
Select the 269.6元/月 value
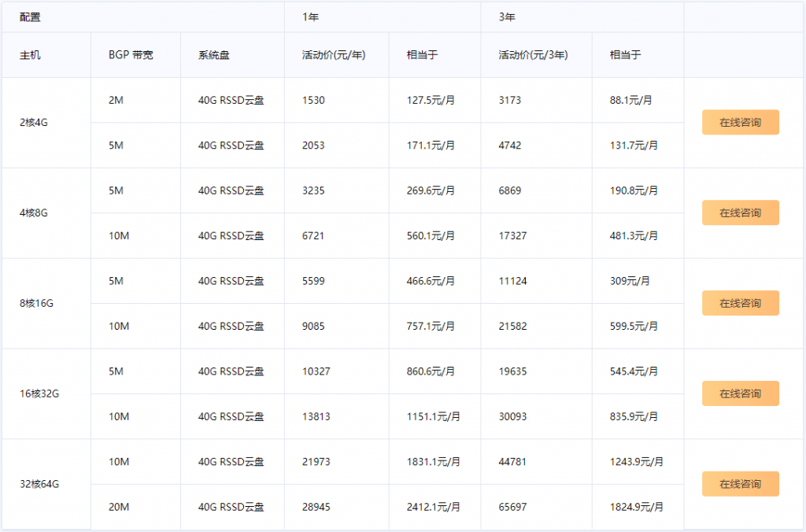pos(431,190)
